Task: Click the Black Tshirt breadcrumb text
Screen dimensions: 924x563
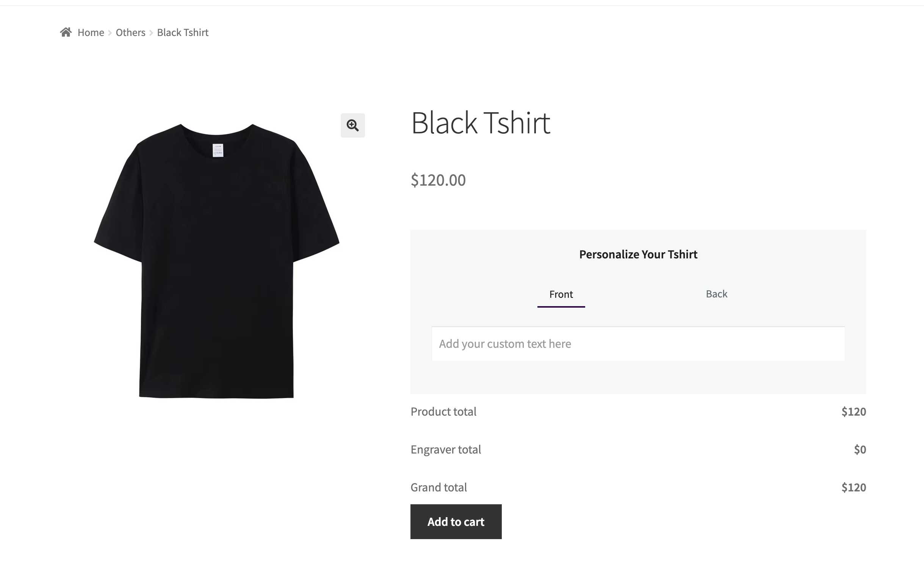Action: coord(183,33)
